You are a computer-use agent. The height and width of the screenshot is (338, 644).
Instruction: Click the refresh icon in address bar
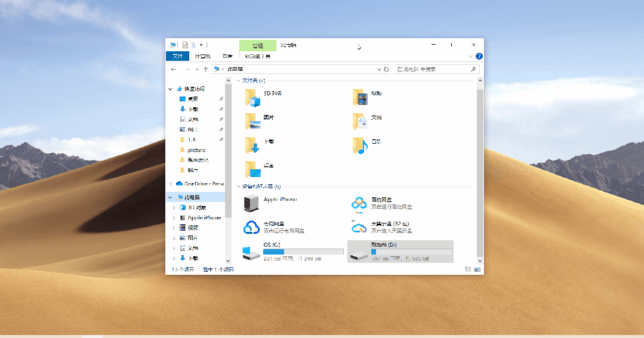386,69
